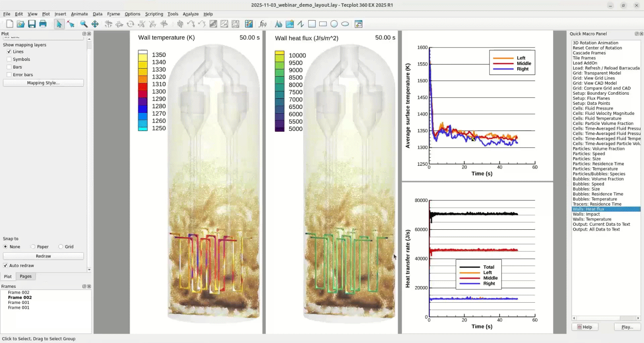Select the Polyline drawing tool

pyautogui.click(x=301, y=24)
